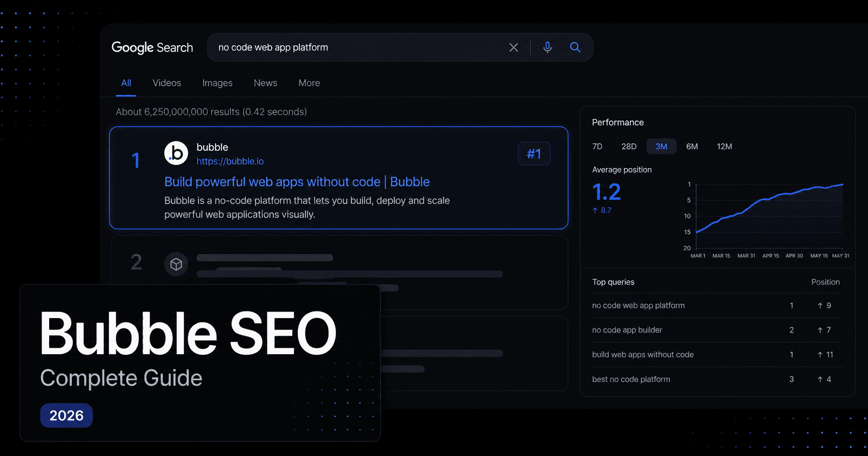Click the 1.2 average position value
Image resolution: width=868 pixels, height=456 pixels.
[x=606, y=192]
